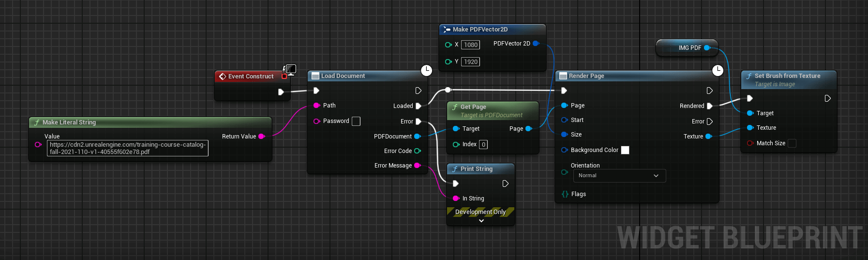Click Render Page Page input pin
Image resolution: width=868 pixels, height=260 pixels.
coord(564,106)
